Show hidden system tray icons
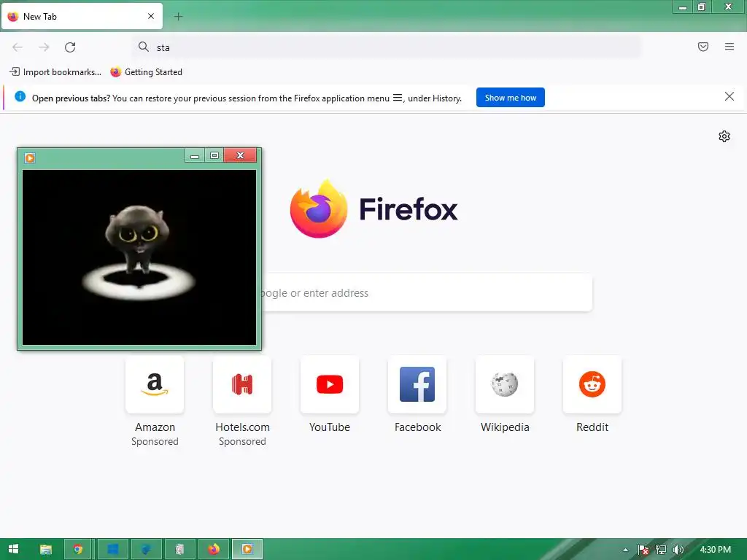This screenshot has height=560, width=747. (x=625, y=550)
